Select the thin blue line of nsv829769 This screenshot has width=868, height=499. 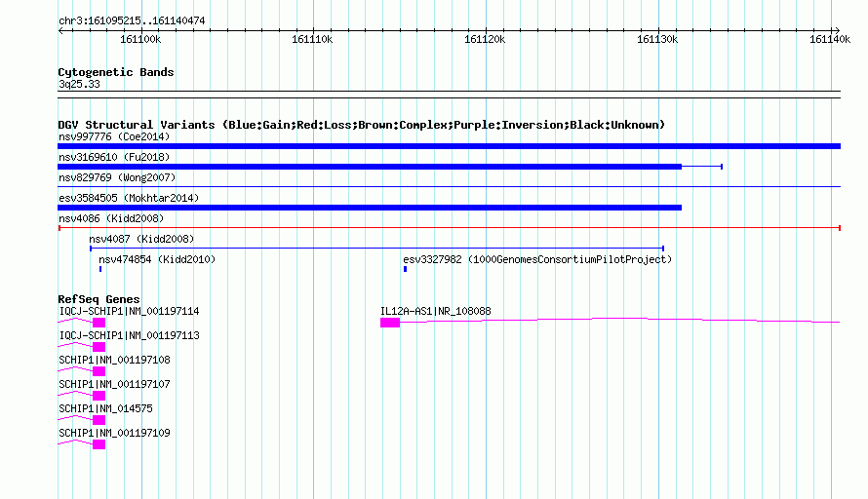click(449, 186)
